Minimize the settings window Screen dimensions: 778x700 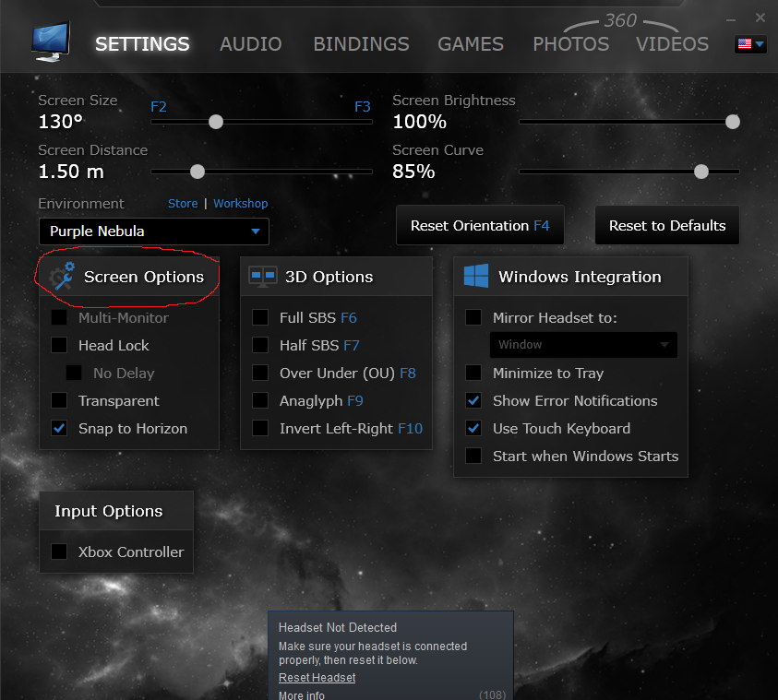731,20
